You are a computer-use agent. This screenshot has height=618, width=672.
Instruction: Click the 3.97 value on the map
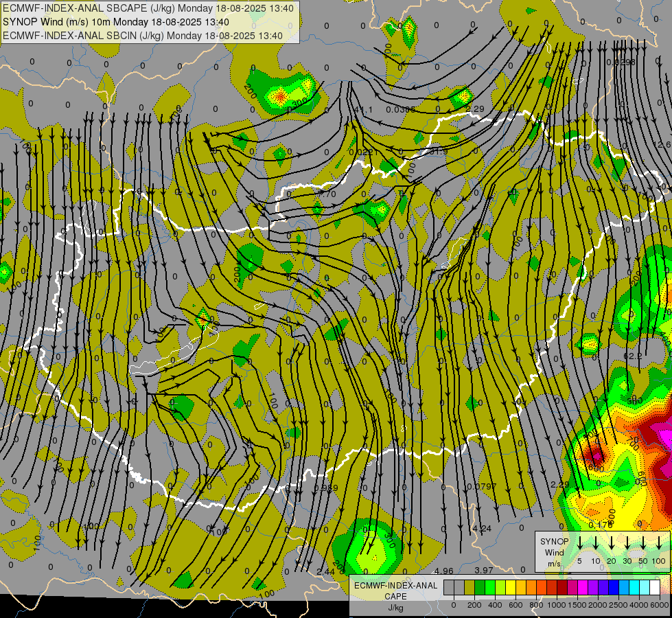(483, 570)
